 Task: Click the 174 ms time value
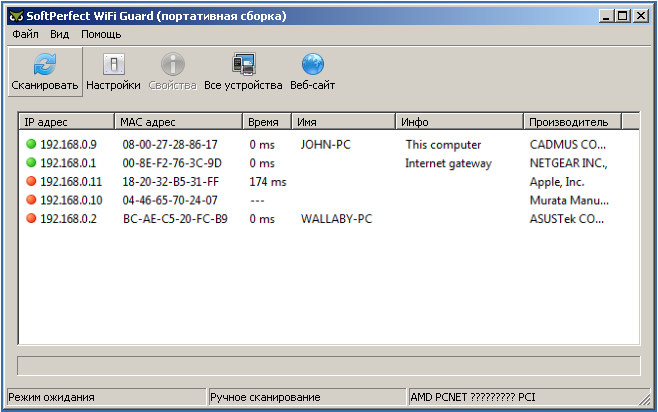click(268, 182)
